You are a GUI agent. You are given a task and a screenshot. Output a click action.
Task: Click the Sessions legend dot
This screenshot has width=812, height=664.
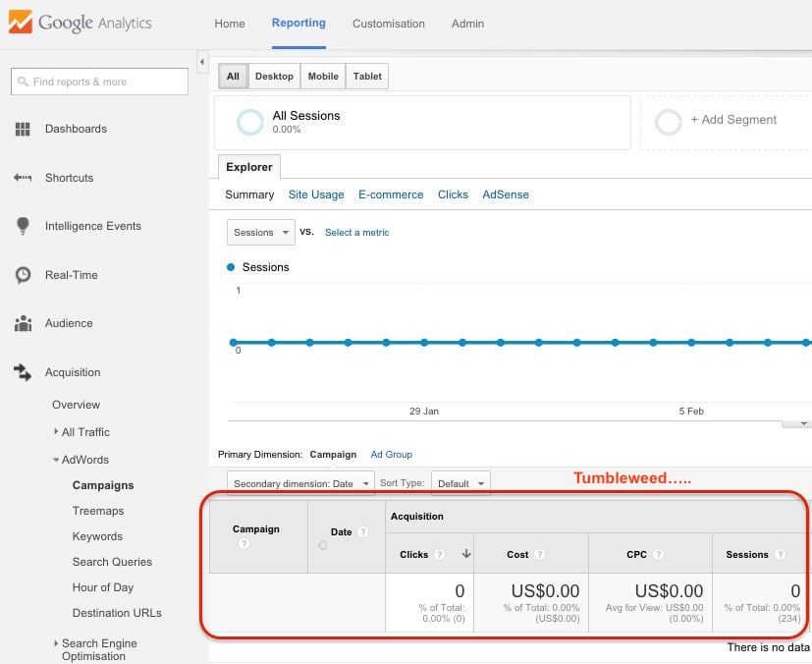(x=231, y=267)
